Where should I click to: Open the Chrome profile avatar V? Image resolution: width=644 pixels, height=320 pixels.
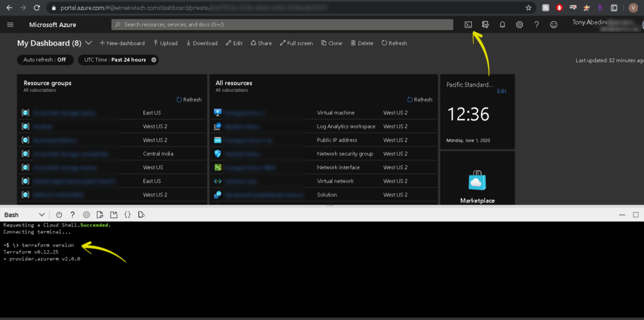[x=633, y=8]
